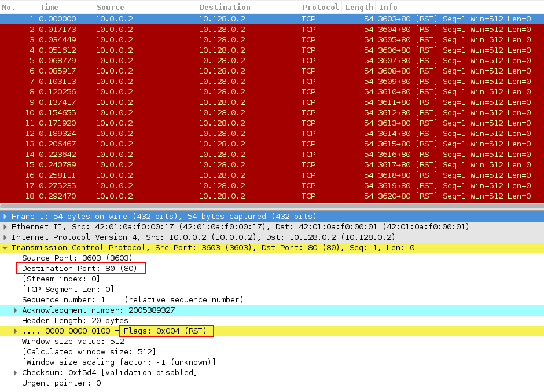The image size is (544, 392).
Task: Select packet 17 with source port 3619
Action: pyautogui.click(x=272, y=185)
